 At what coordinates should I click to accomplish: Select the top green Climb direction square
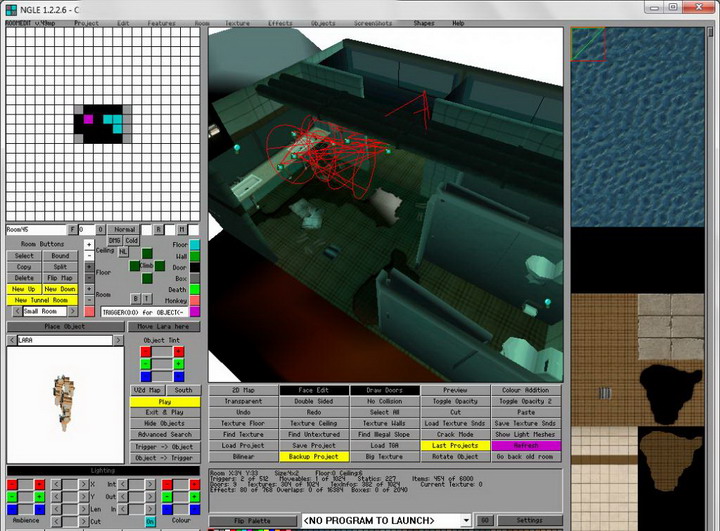click(x=147, y=254)
